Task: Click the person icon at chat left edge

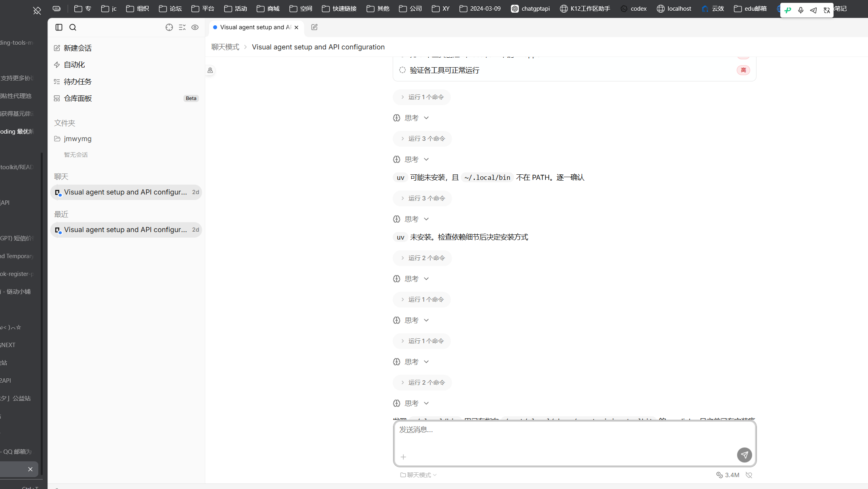Action: coord(210,70)
